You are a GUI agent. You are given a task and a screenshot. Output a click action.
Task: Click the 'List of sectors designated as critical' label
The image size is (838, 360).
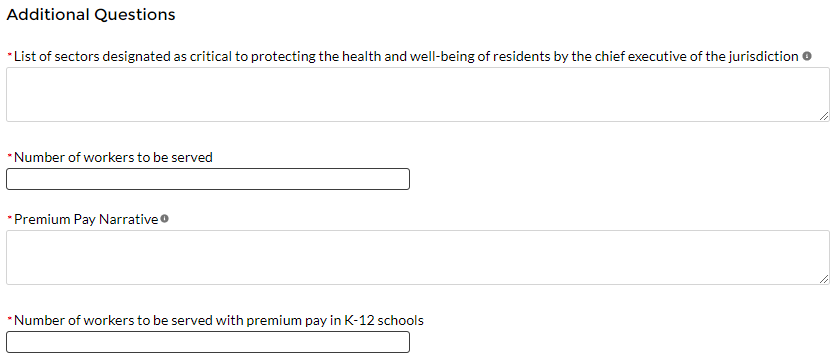pyautogui.click(x=406, y=57)
